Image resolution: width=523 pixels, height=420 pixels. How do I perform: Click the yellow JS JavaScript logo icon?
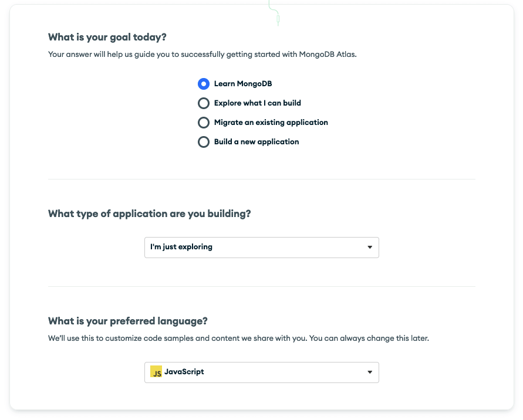[156, 372]
